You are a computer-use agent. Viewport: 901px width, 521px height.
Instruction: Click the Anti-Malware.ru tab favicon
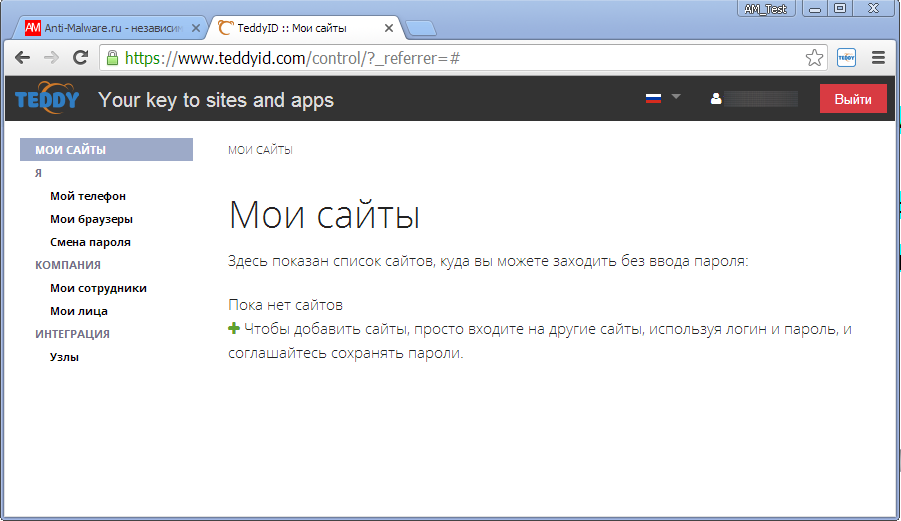(33, 28)
